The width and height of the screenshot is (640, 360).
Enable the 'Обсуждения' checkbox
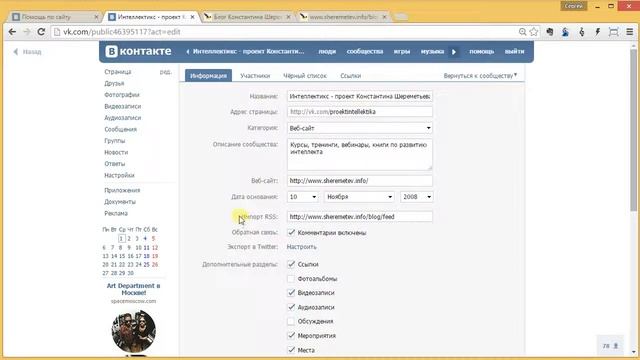(x=291, y=321)
